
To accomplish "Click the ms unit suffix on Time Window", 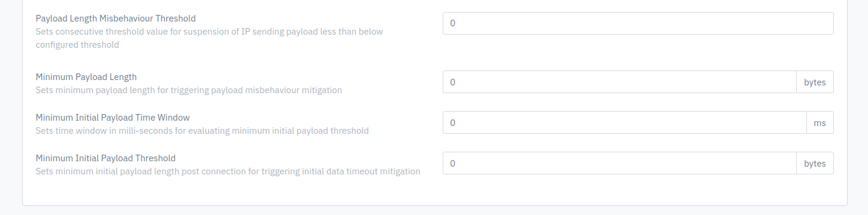I will pos(820,122).
